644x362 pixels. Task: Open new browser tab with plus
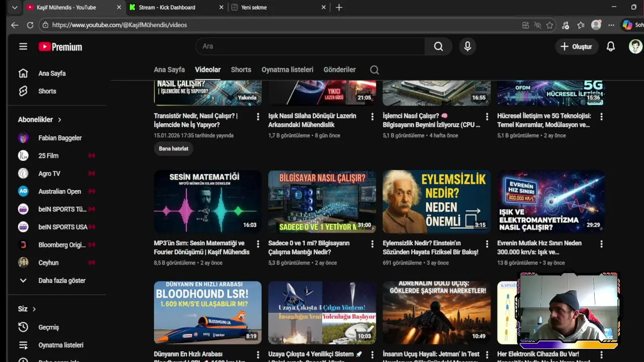(339, 8)
